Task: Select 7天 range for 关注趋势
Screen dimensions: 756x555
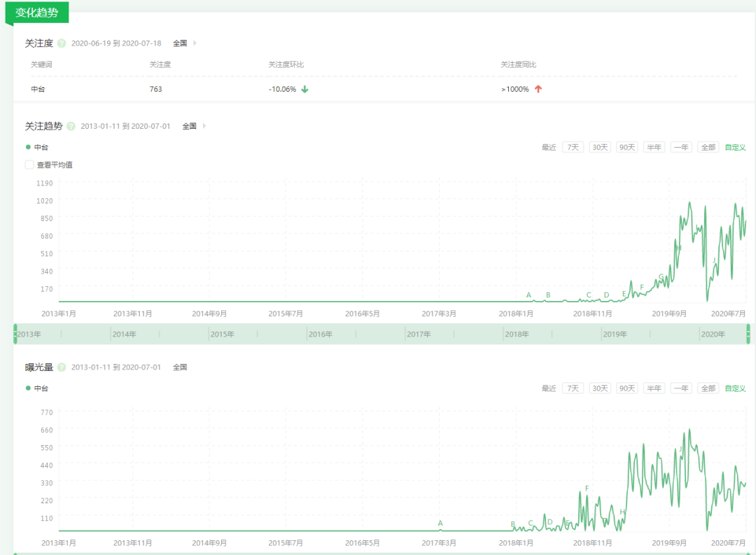Action: (x=573, y=148)
